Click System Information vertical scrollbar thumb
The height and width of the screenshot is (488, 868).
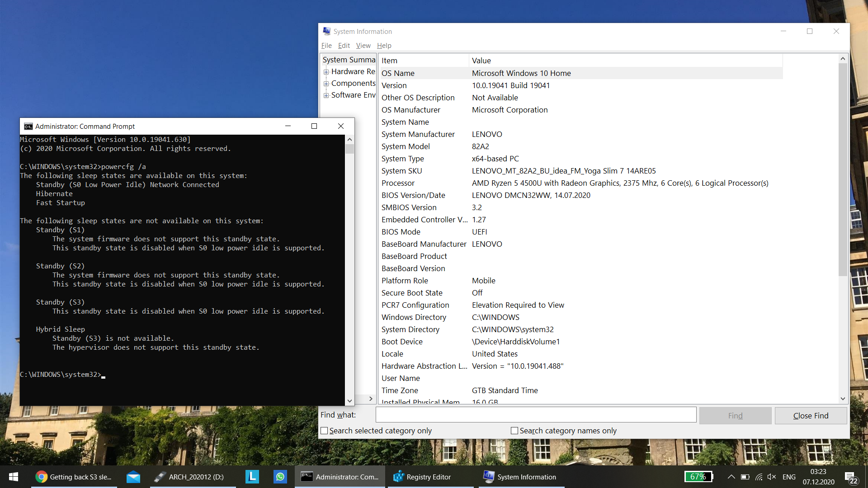click(843, 169)
